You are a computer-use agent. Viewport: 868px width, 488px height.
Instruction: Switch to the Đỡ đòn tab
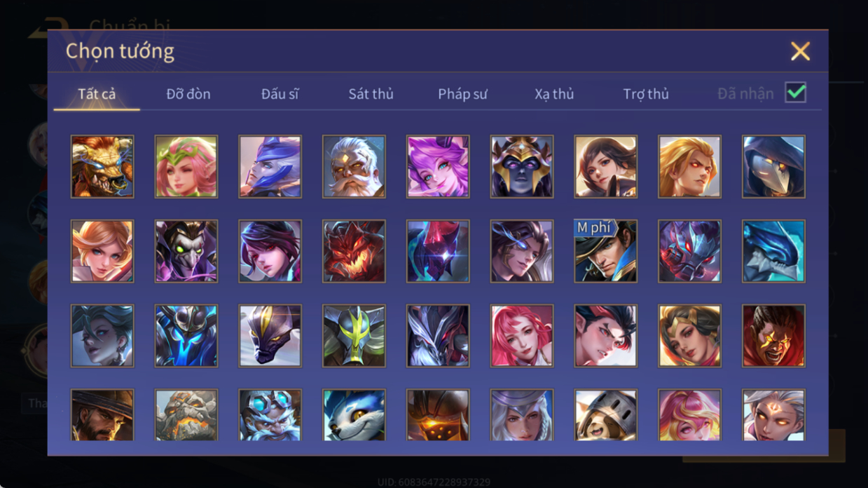(x=188, y=94)
